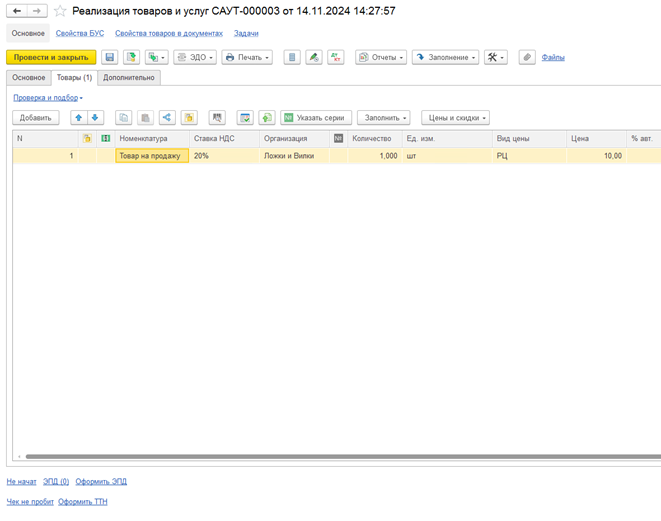Click the 20% VAT rate cell

(x=224, y=156)
